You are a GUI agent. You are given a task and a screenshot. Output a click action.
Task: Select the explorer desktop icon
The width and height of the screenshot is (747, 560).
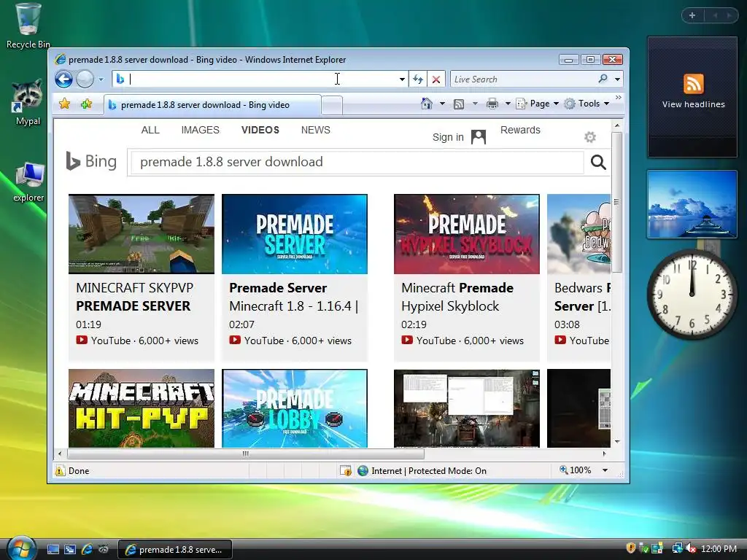(x=28, y=182)
